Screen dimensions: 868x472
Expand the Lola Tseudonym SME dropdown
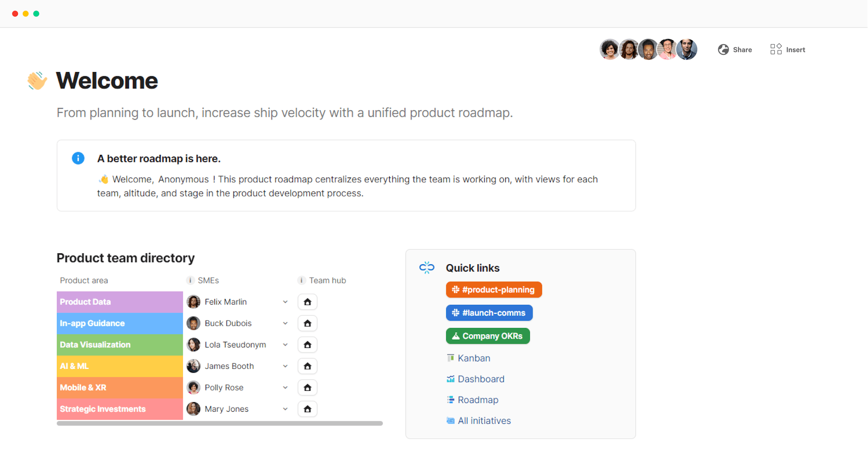pyautogui.click(x=285, y=345)
